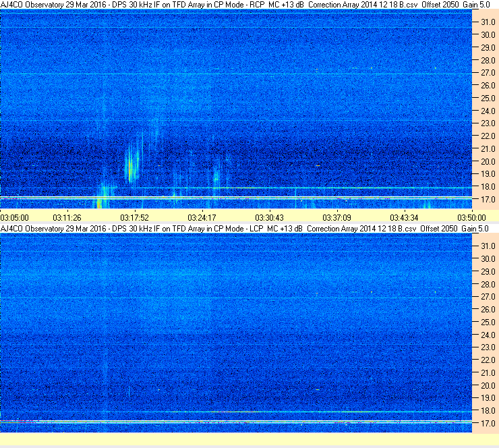The width and height of the screenshot is (499, 448).
Task: Click 20.0 on the RCP frequency scale
Action: [x=488, y=162]
